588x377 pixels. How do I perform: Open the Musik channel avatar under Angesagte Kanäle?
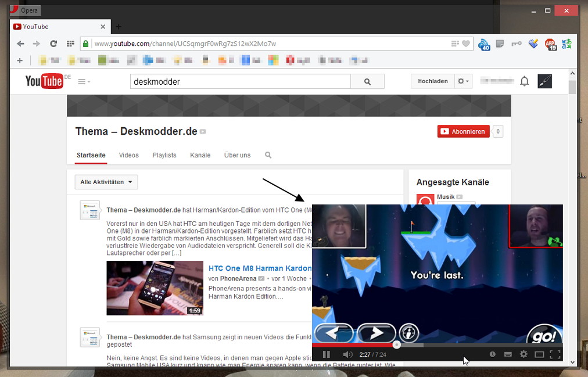pyautogui.click(x=425, y=199)
